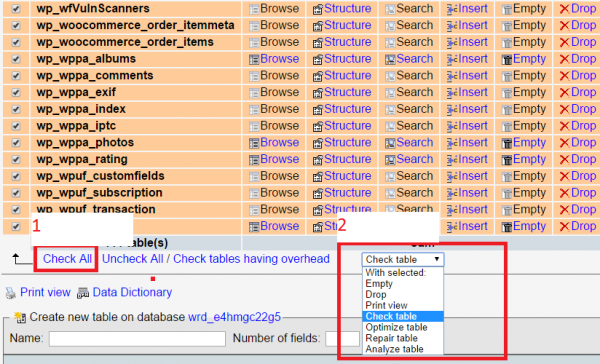Click Browse link for wp_wppa_comments
This screenshot has width=600, height=364.
(x=279, y=76)
